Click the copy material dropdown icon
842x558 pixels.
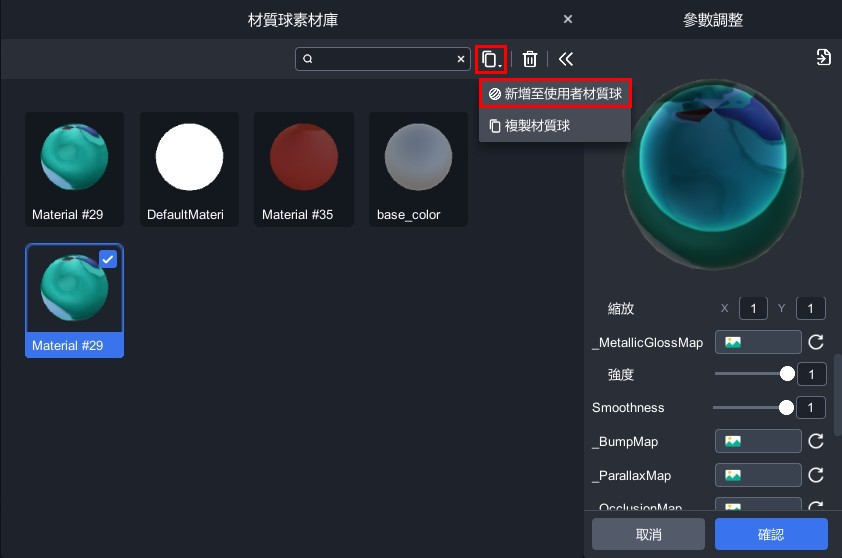[490, 59]
